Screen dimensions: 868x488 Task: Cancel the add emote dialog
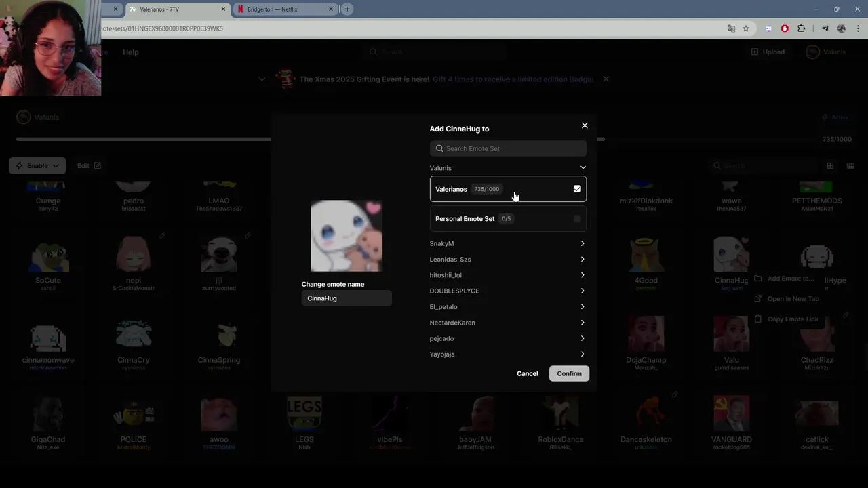click(x=527, y=373)
